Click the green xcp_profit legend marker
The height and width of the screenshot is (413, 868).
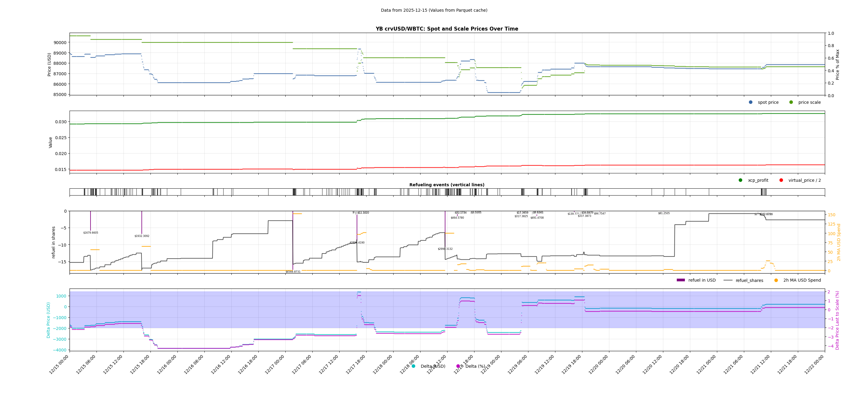[740, 180]
